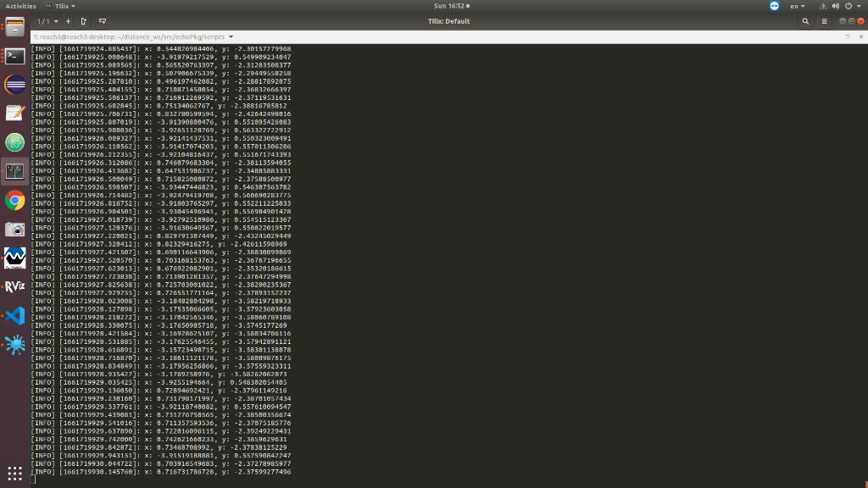
Task: Open the session switcher 1/1 dropdown
Action: (47, 21)
